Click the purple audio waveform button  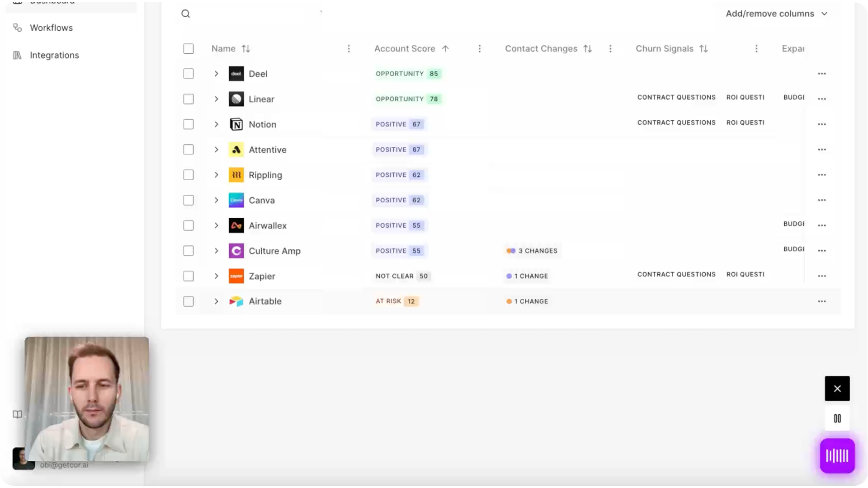(837, 456)
